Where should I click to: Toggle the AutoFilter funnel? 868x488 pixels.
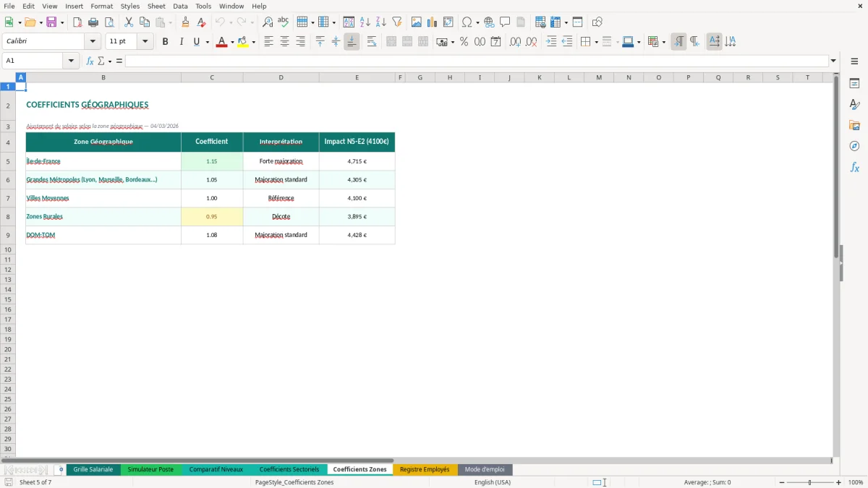click(397, 22)
